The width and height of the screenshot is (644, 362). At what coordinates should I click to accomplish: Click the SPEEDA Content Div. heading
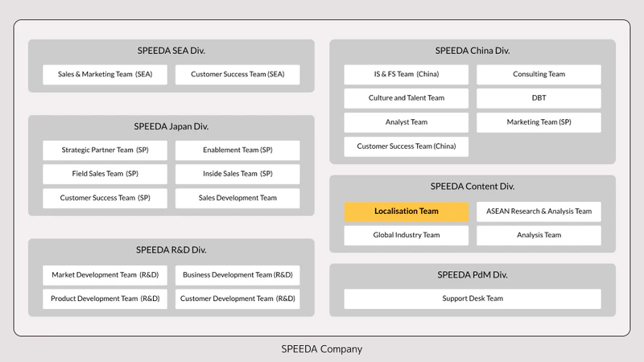coord(473,187)
